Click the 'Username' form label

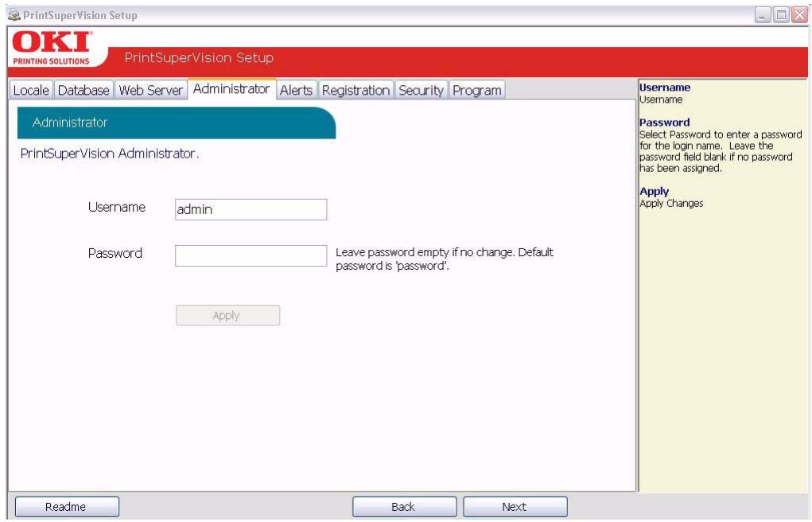[117, 207]
